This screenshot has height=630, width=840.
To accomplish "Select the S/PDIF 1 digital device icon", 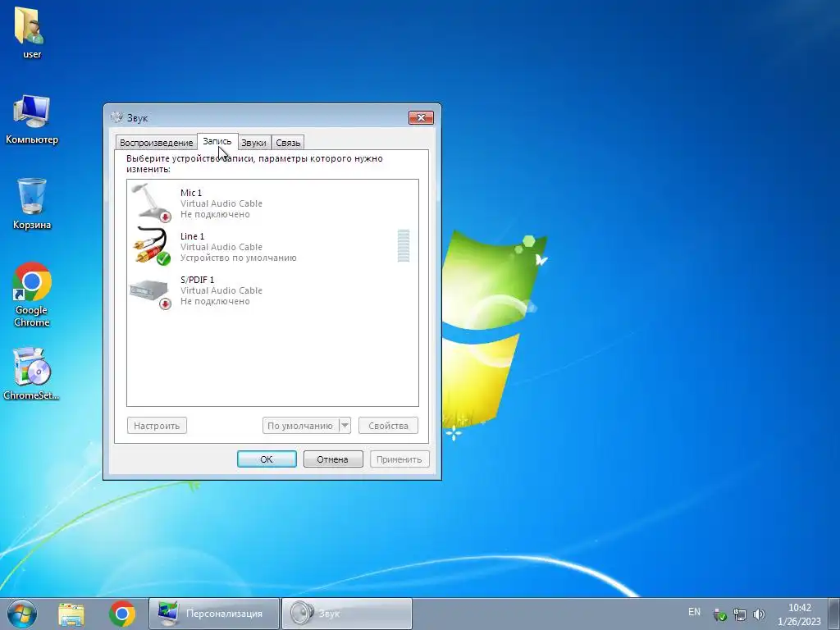I will [151, 294].
